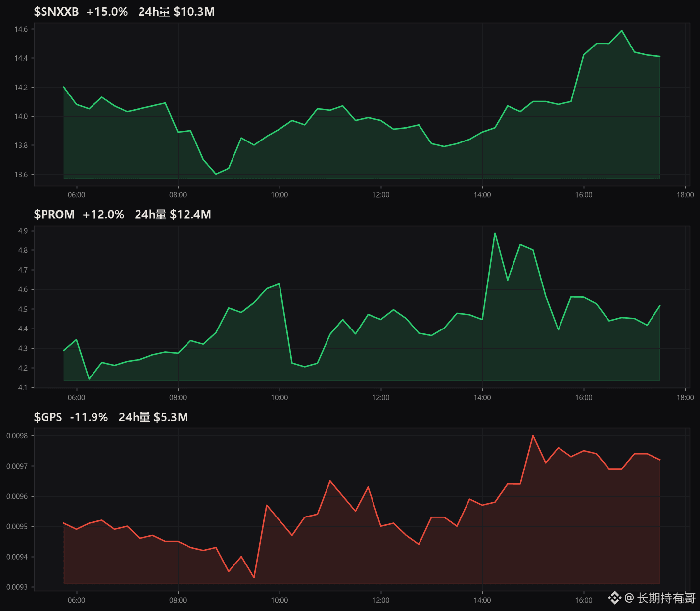The image size is (700, 611).
Task: Click the +15.0% change next to $SNXXB
Action: (x=107, y=12)
